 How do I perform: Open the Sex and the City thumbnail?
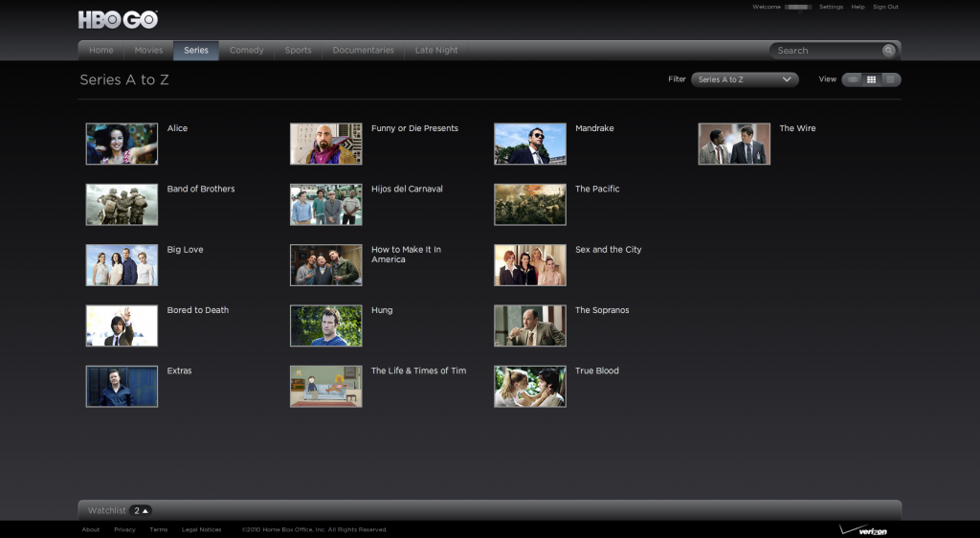click(530, 265)
